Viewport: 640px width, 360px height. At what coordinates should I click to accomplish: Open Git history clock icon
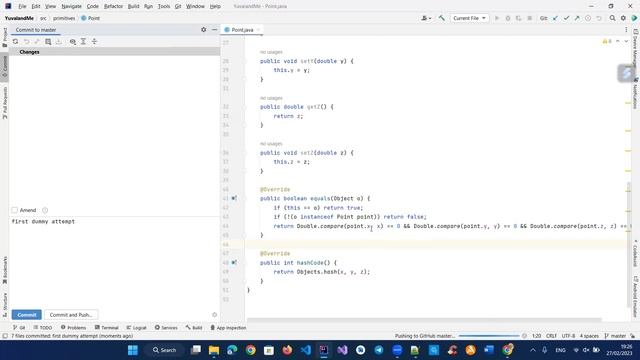pos(588,18)
